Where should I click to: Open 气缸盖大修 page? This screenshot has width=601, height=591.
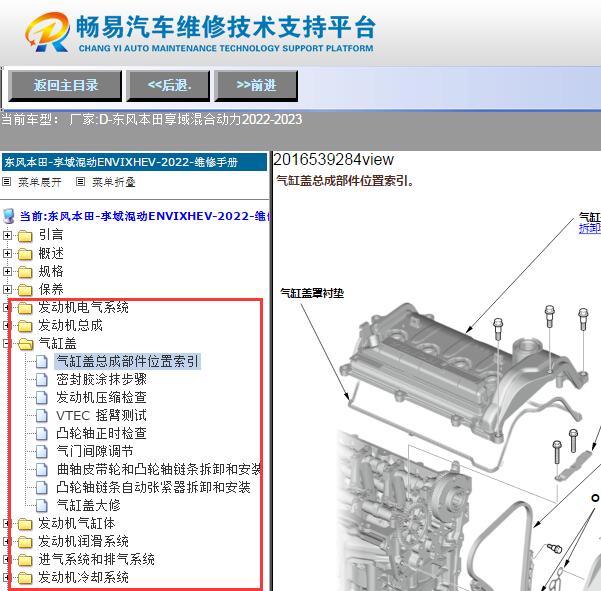[x=89, y=506]
